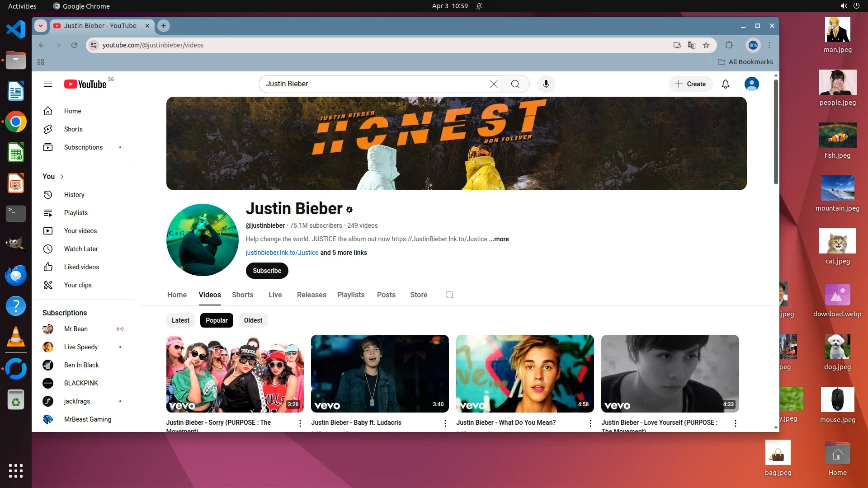Subscribe to Justin Bieber channel
Screen dimensions: 868x488
(x=267, y=271)
